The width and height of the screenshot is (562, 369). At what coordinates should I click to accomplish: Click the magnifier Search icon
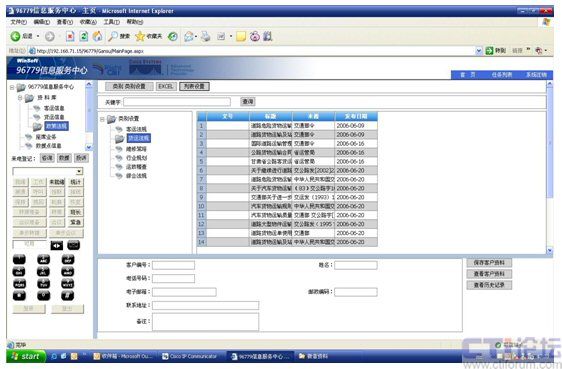(x=113, y=36)
